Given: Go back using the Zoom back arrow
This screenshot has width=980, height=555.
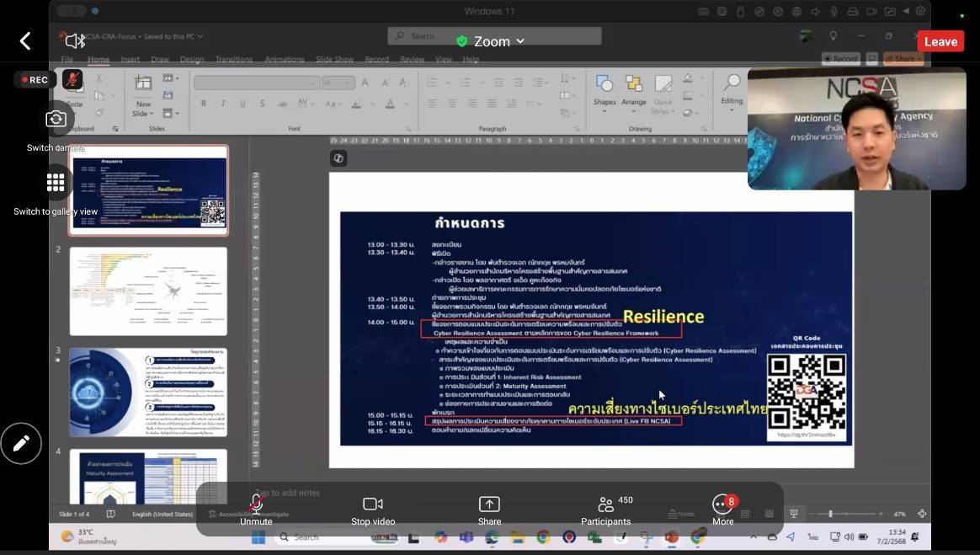Looking at the screenshot, I should coord(25,41).
